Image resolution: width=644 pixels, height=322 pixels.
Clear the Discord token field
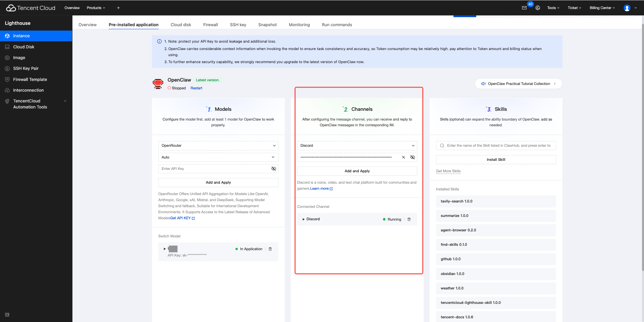(x=404, y=157)
